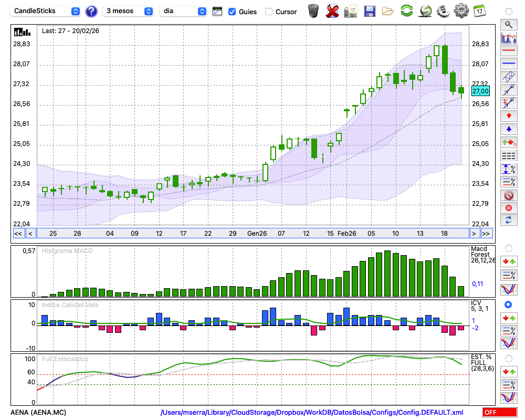Uncheck the Guies checkbox
The image size is (525, 420).
[x=232, y=12]
